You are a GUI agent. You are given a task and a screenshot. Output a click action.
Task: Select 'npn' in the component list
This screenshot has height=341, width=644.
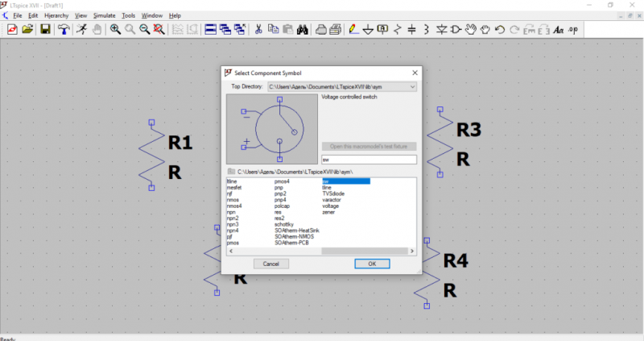click(x=231, y=212)
